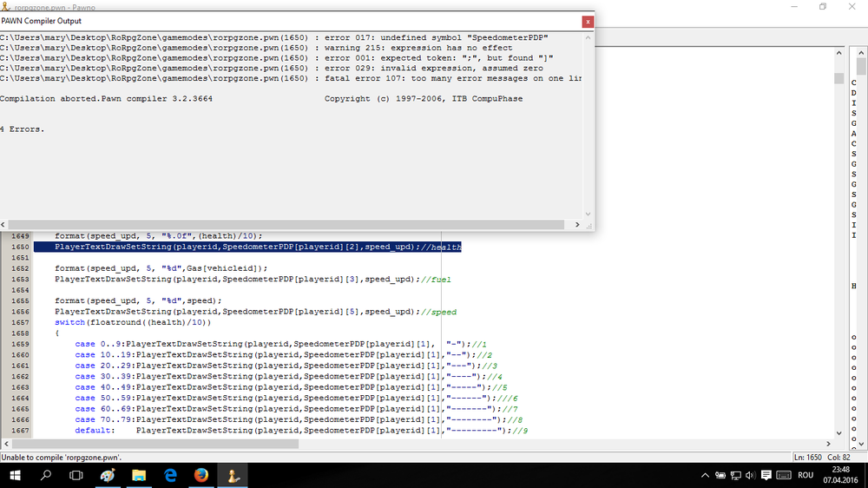Click code editor horizontal scrollbar thumb

[x=155, y=444]
